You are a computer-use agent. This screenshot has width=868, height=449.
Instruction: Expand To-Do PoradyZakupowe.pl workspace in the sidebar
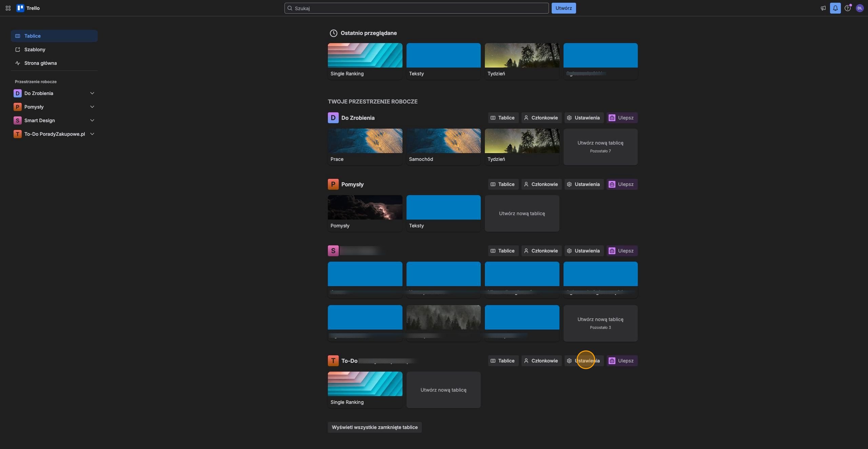[x=92, y=134]
